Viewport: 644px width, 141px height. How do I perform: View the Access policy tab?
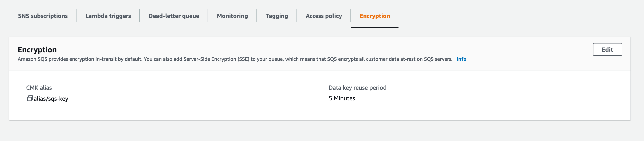[x=324, y=16]
